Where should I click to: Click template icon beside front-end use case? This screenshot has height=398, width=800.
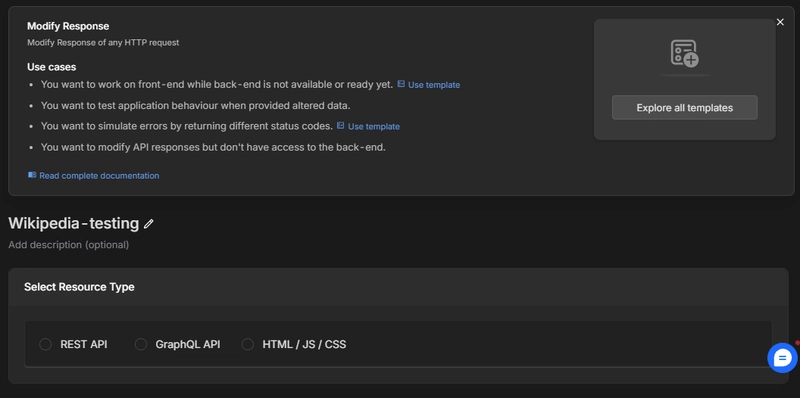pos(401,84)
